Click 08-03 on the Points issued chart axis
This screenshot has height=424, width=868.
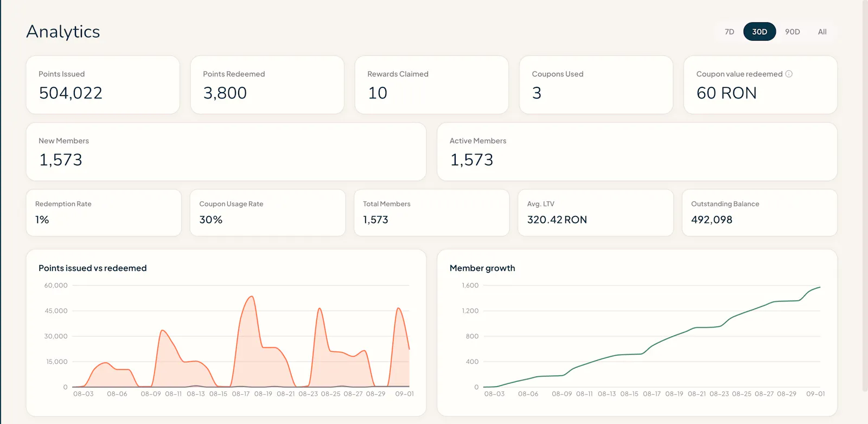pos(84,394)
